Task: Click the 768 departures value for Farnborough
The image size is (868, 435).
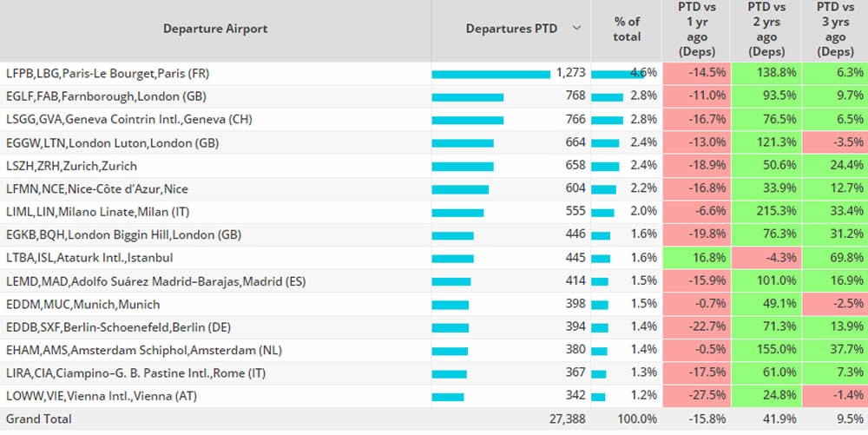Action: [x=575, y=96]
